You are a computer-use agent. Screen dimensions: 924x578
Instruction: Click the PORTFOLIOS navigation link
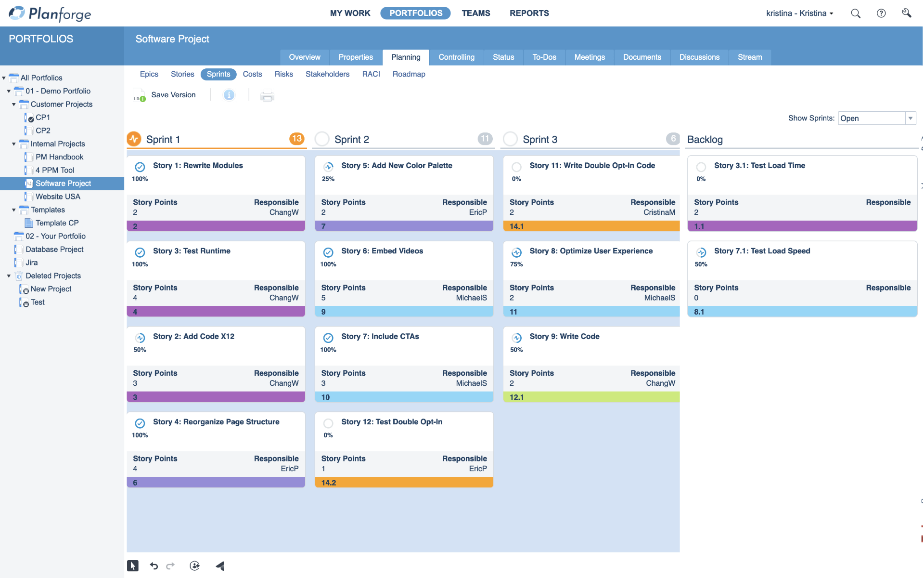pyautogui.click(x=415, y=13)
